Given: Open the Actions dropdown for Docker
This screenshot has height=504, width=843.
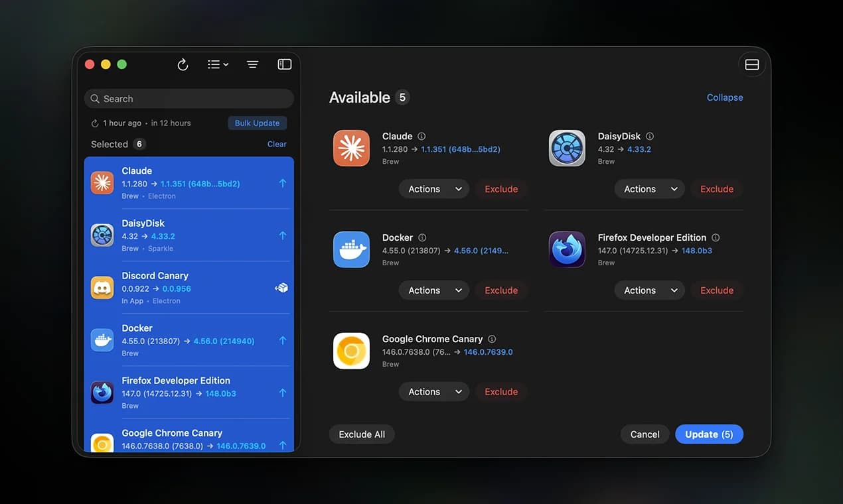Looking at the screenshot, I should point(433,290).
